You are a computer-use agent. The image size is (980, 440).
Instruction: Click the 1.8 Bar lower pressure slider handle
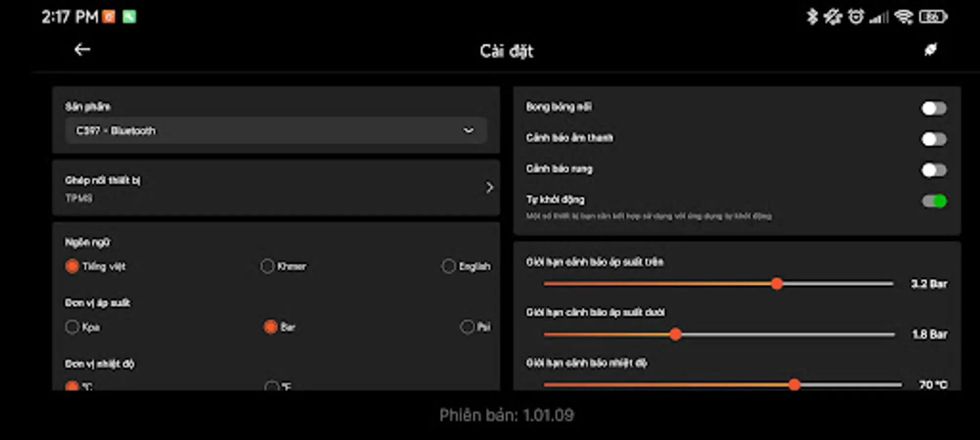pos(676,334)
